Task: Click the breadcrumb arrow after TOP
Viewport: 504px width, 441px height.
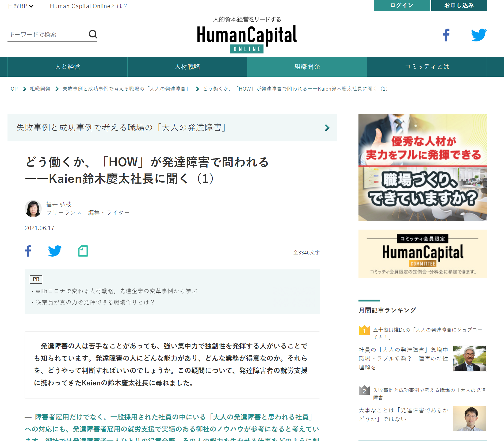Action: pyautogui.click(x=24, y=89)
